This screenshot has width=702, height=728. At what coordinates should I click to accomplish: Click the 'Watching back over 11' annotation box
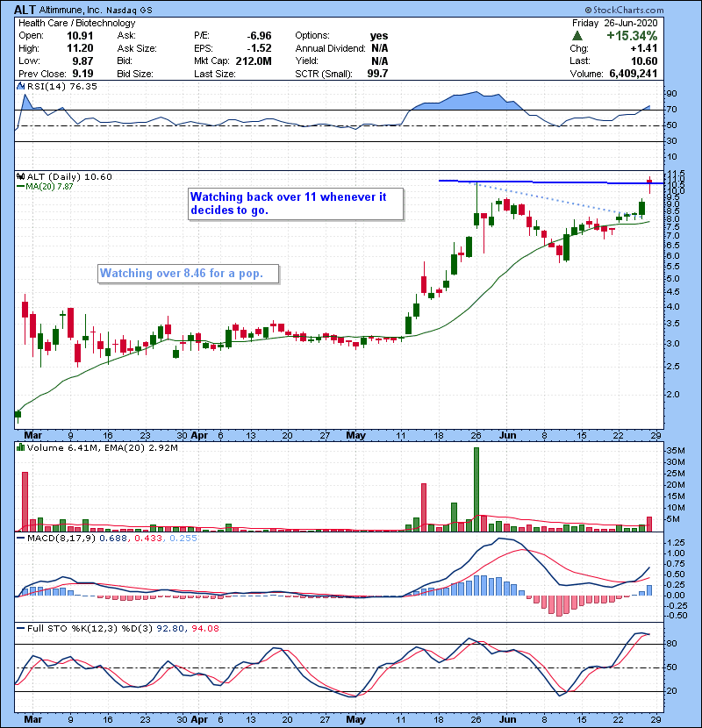[296, 203]
